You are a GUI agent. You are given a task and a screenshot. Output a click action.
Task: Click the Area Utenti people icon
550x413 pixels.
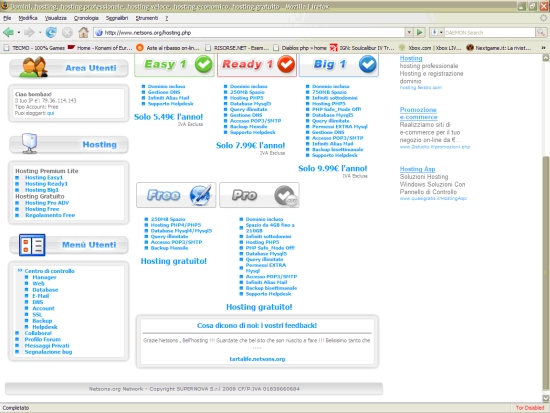coord(34,67)
